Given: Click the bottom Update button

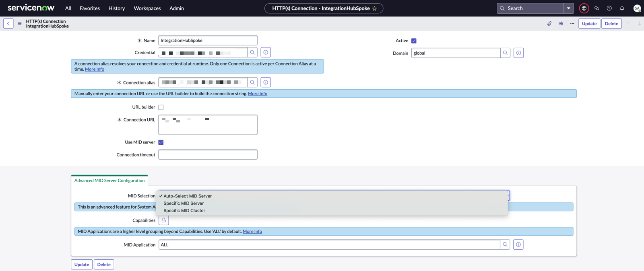Looking at the screenshot, I should (x=82, y=265).
